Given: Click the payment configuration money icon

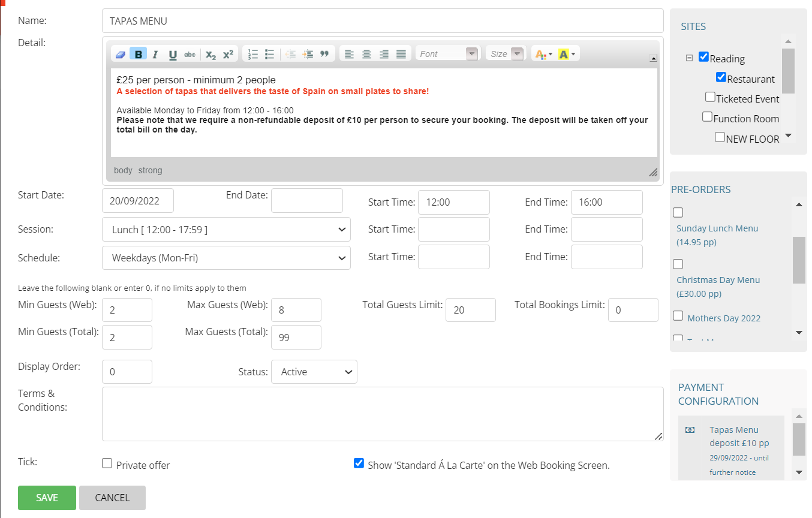Looking at the screenshot, I should click(x=690, y=429).
